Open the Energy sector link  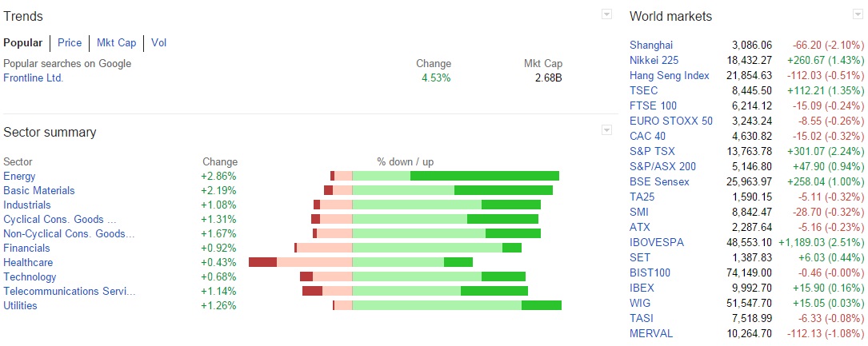[x=19, y=177]
